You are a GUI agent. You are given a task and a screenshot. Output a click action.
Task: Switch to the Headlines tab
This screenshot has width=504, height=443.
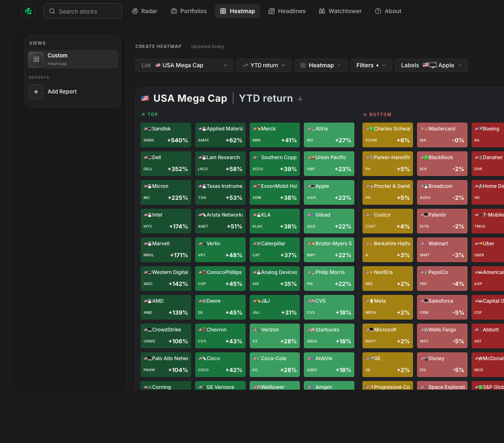(x=287, y=11)
